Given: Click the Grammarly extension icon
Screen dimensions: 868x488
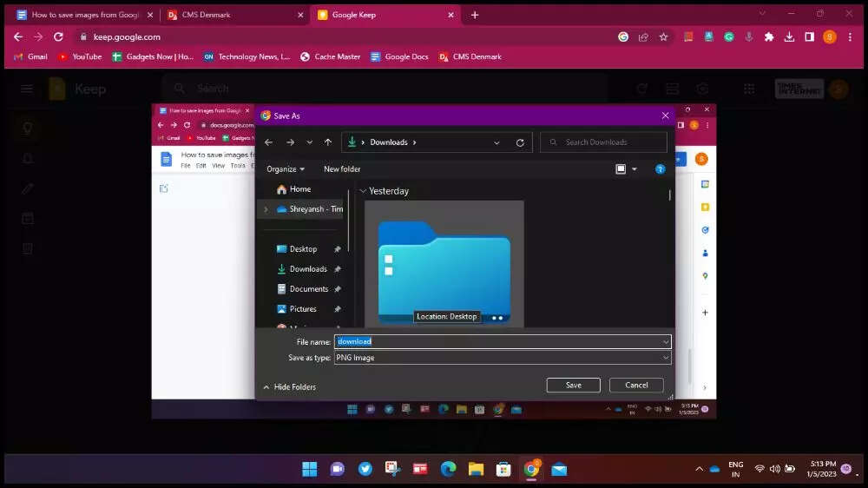Looking at the screenshot, I should tap(729, 37).
